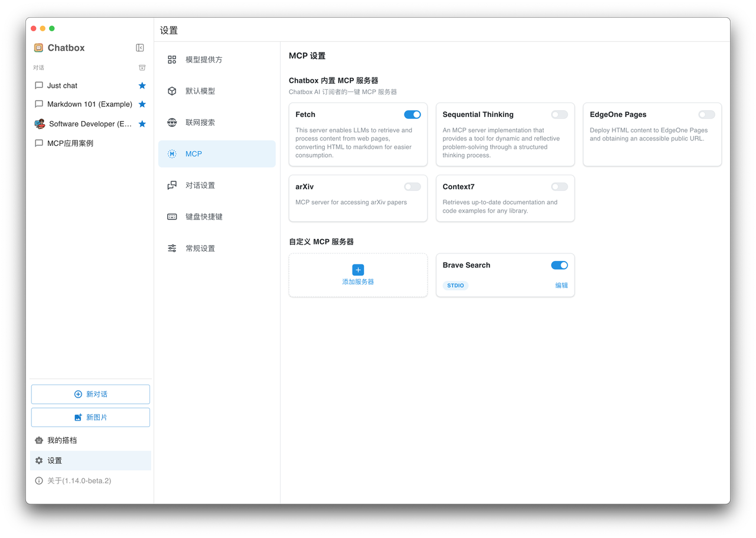This screenshot has width=756, height=538.
Task: Create a 新图片 session
Action: 90,418
